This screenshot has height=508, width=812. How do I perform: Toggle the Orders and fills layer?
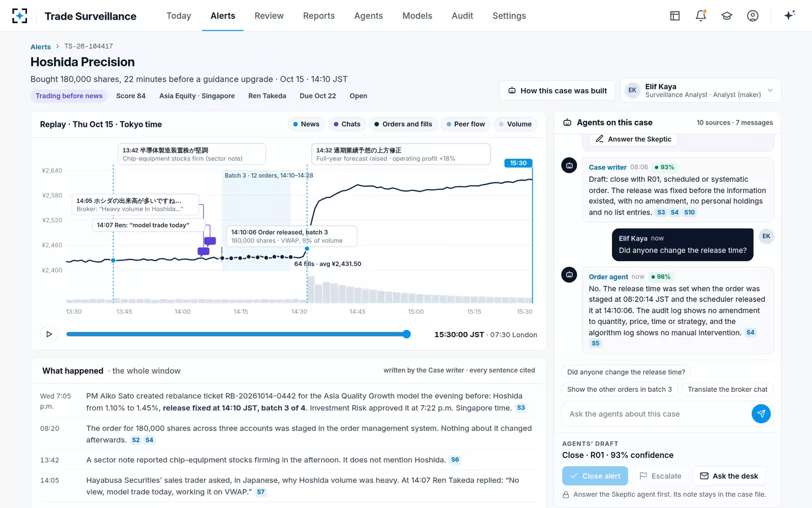click(403, 124)
